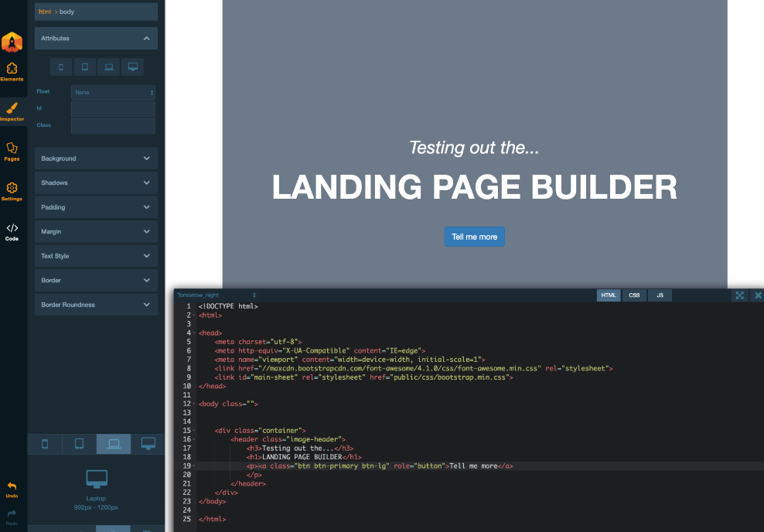Switch to the CSS tab
Viewport: 764px width, 532px height.
click(634, 295)
